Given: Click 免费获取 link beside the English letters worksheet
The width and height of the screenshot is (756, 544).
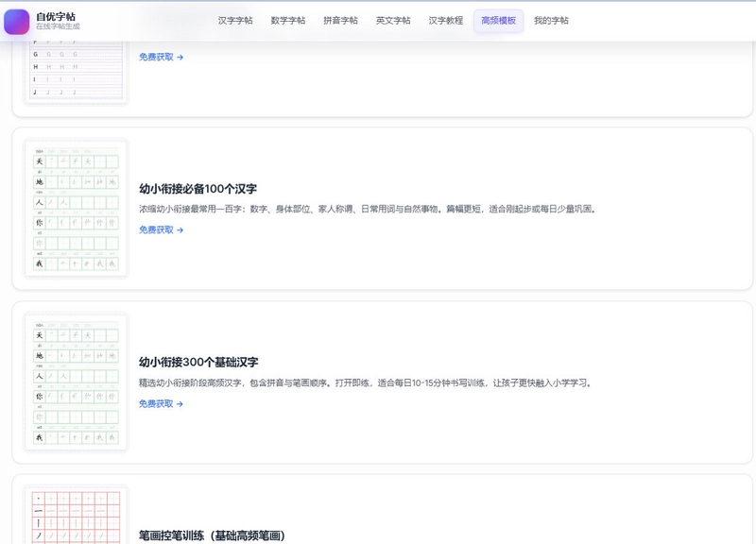Looking at the screenshot, I should coord(161,57).
